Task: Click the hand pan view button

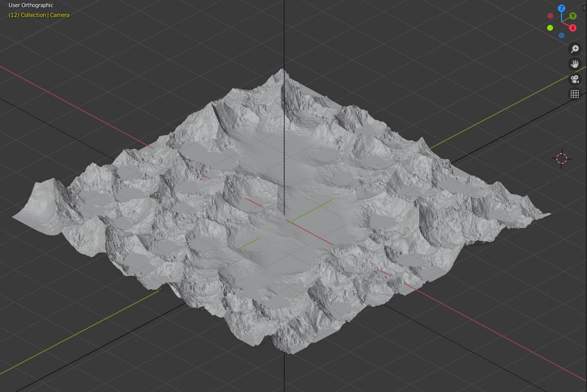Action: click(x=575, y=64)
